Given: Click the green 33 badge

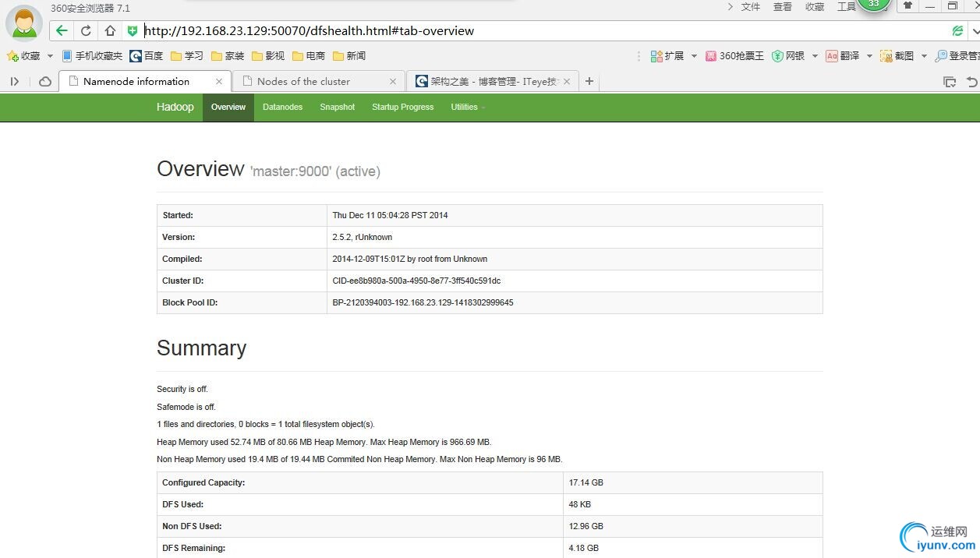Looking at the screenshot, I should tap(873, 5).
